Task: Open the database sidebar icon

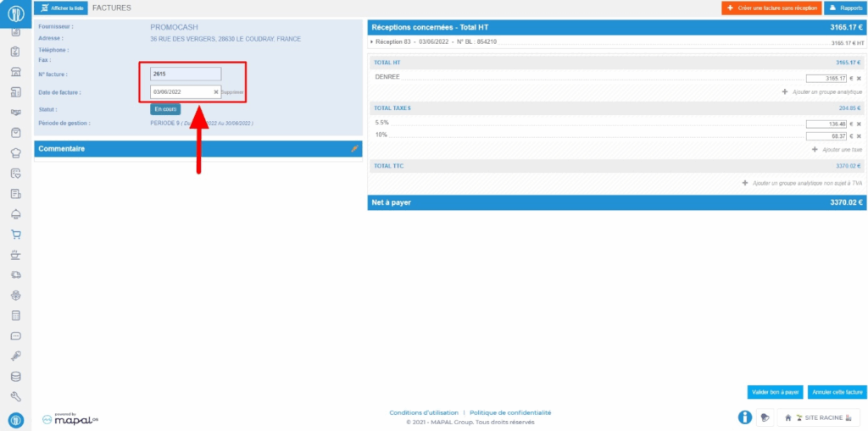Action: (15, 376)
